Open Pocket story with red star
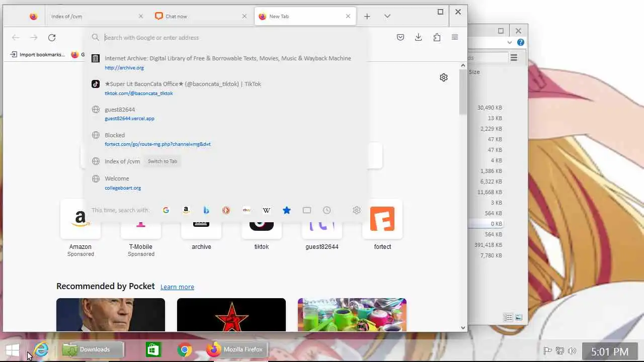The height and width of the screenshot is (362, 644). pyautogui.click(x=231, y=315)
